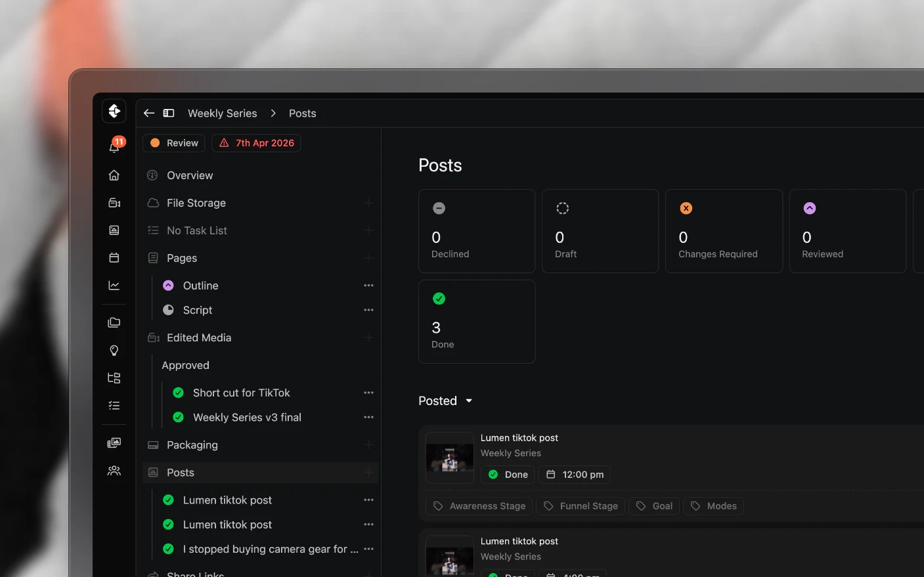The height and width of the screenshot is (577, 924).
Task: Click the Awareness Stage tag
Action: (x=478, y=506)
